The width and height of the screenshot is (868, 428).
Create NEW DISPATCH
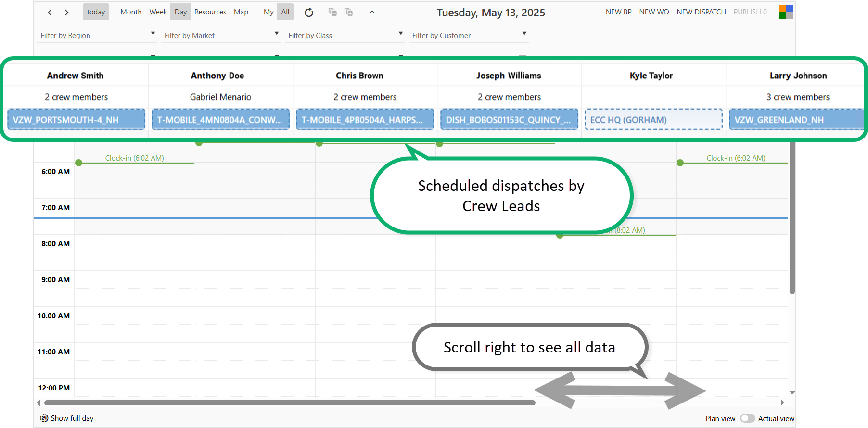click(701, 12)
